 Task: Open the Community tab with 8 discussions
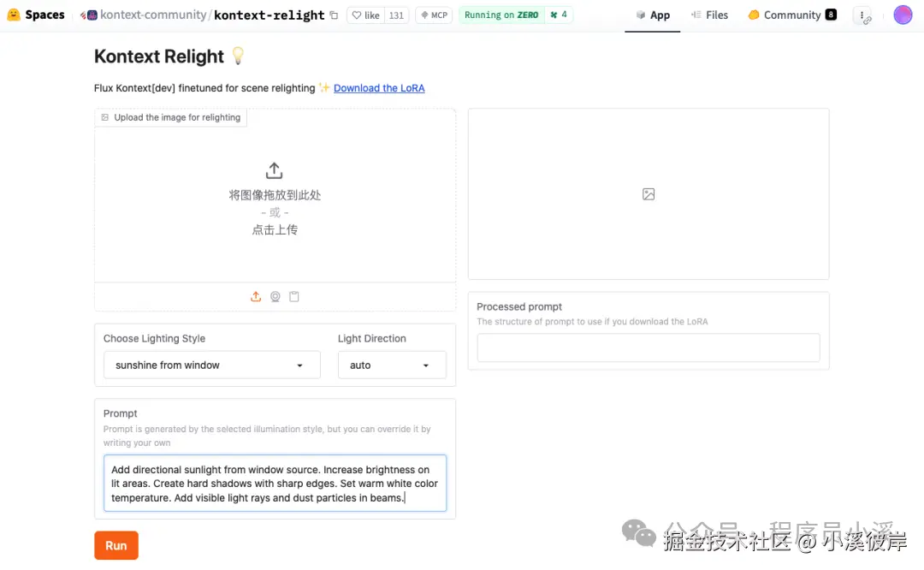(x=791, y=15)
